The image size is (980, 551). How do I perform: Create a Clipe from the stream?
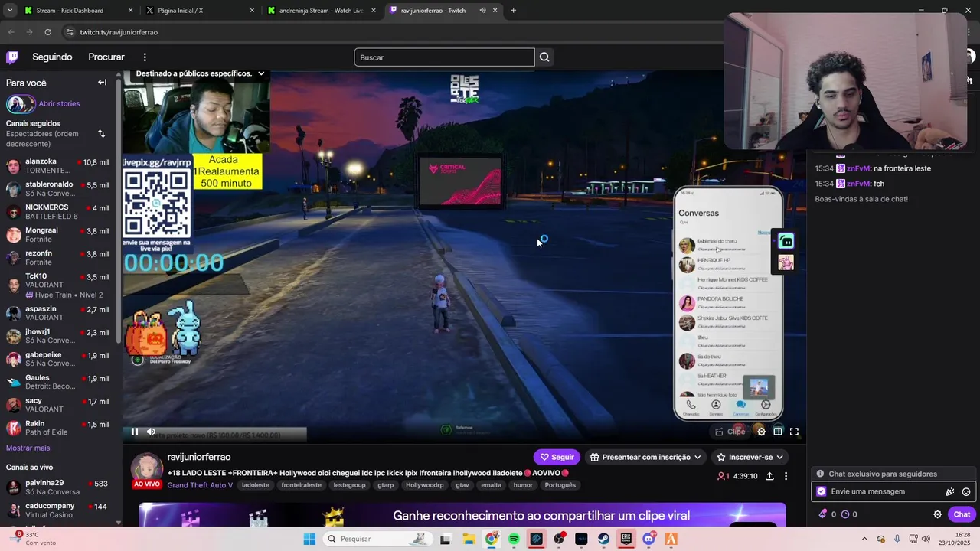coord(730,432)
